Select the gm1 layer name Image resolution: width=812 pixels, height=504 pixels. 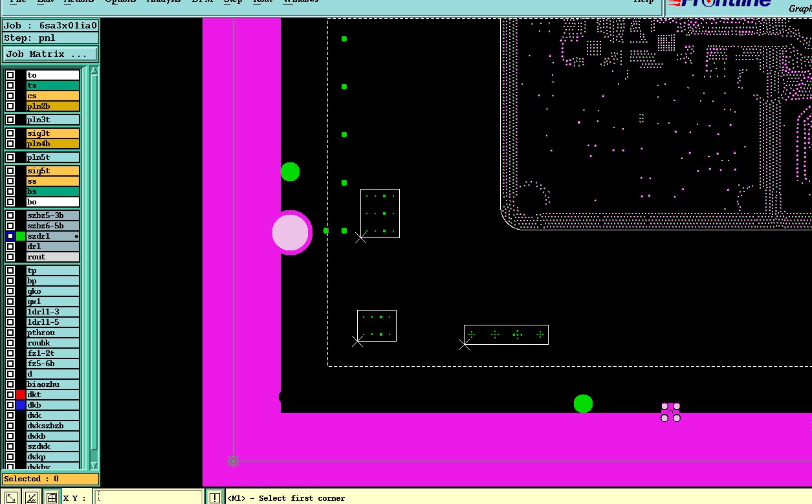pyautogui.click(x=53, y=301)
